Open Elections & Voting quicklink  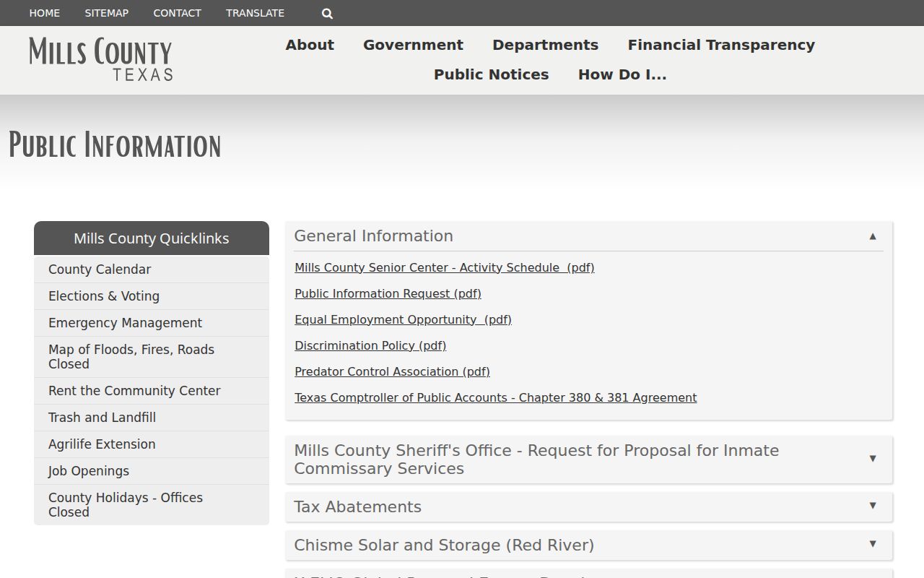[x=152, y=296]
